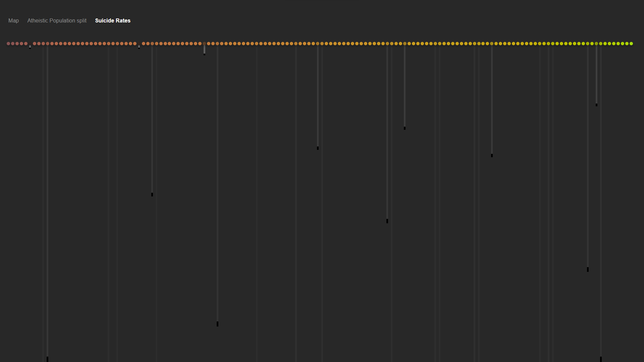Click the tiny black marker under the first darkened dot
644x362 pixels.
(30, 48)
